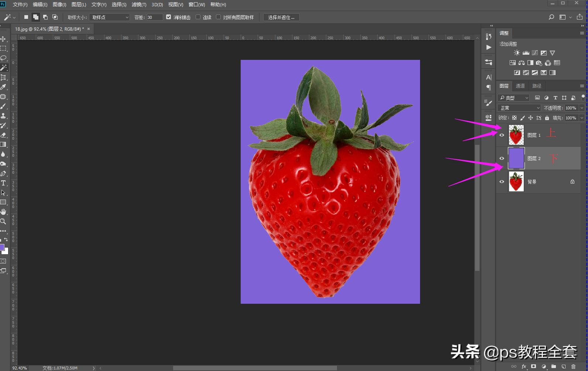Uncheck the 消除锯齿 checkbox
This screenshot has width=588, height=371.
pyautogui.click(x=169, y=17)
